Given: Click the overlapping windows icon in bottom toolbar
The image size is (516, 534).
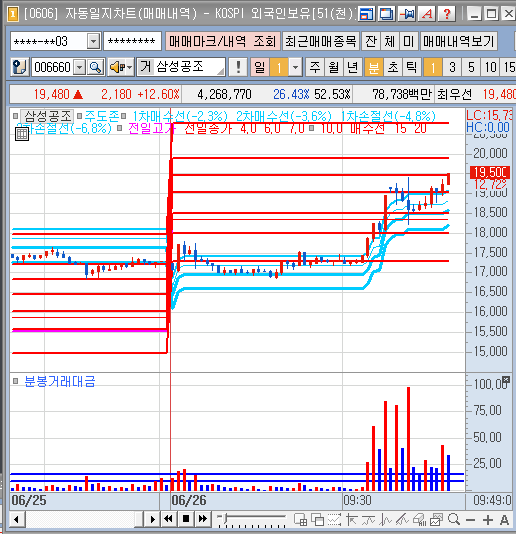Looking at the screenshot, I should [317, 520].
